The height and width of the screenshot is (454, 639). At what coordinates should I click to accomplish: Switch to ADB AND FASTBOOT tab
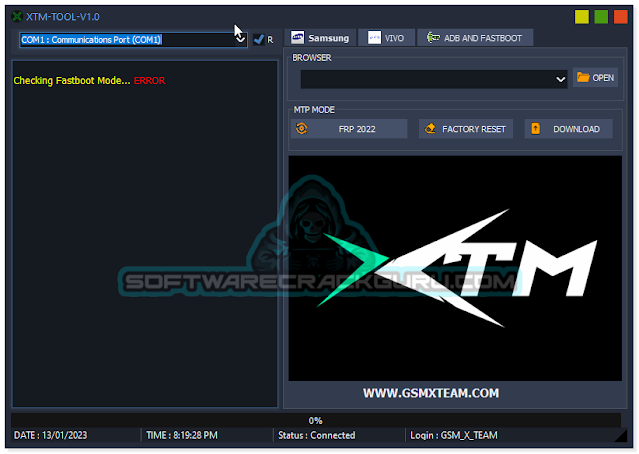click(x=475, y=38)
